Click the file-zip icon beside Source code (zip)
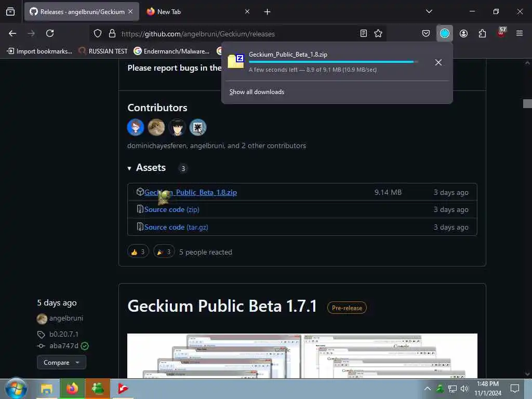Screen dimensions: 532x399 [140, 209]
